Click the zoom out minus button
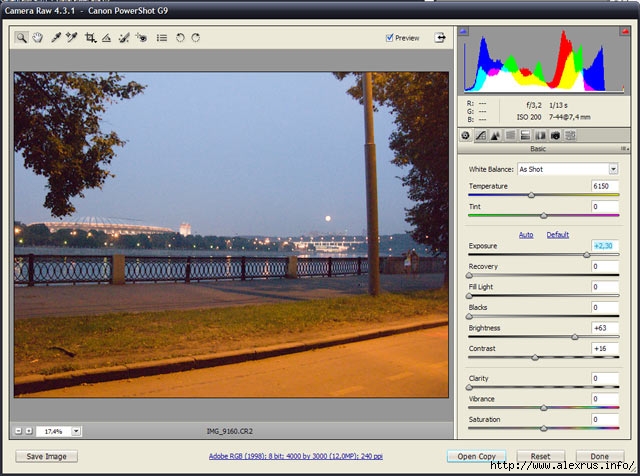 coord(18,431)
